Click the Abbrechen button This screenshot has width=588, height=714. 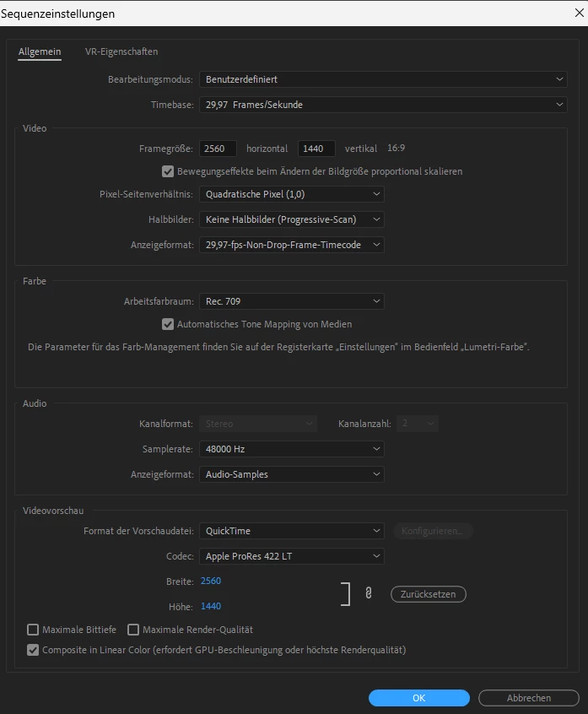pyautogui.click(x=529, y=698)
